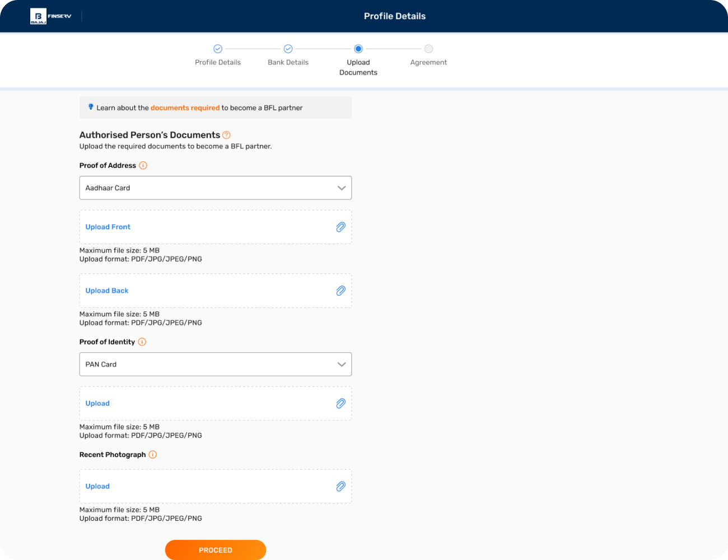Click the paperclip icon for Upload Back
This screenshot has height=560, width=728.
point(340,291)
